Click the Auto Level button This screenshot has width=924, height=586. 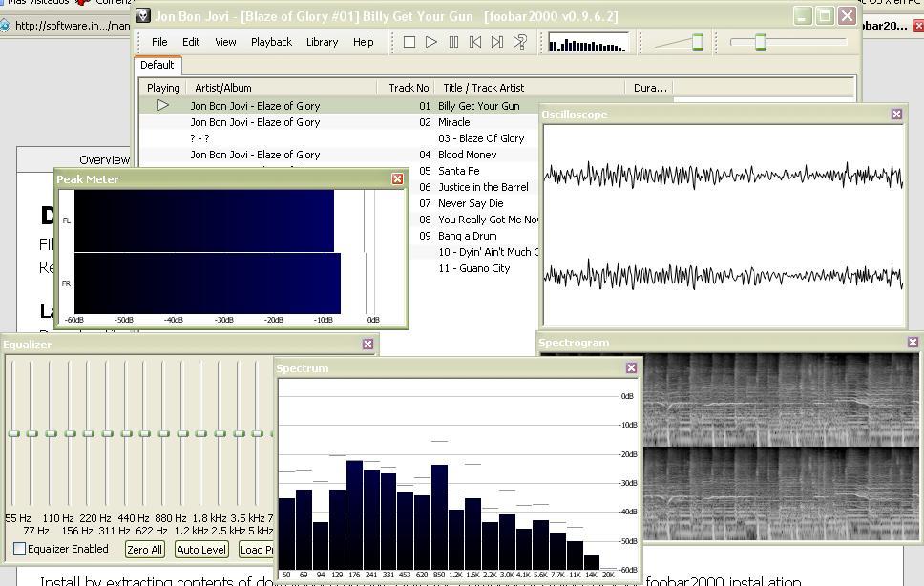point(201,549)
